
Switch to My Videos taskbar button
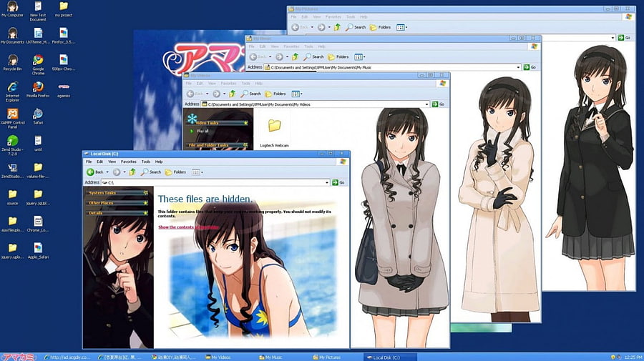[x=230, y=357]
